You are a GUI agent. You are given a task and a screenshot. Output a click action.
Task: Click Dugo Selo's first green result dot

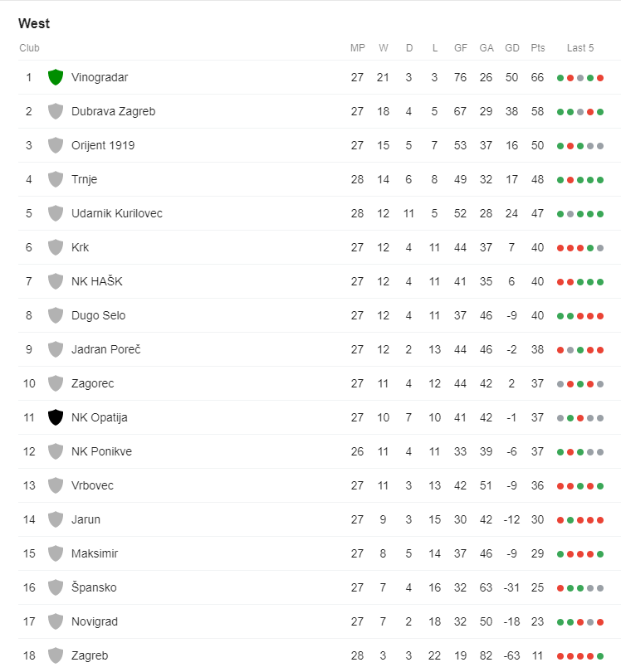tap(560, 316)
